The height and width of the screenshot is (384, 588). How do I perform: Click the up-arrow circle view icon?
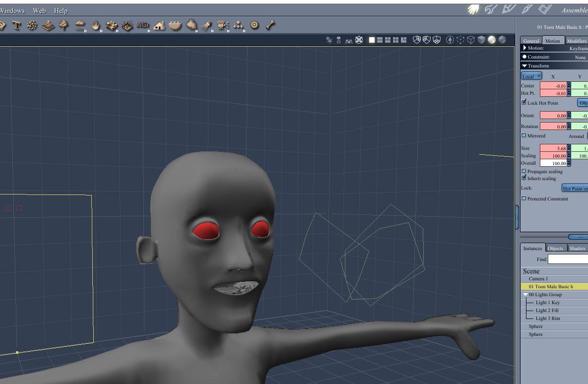450,40
